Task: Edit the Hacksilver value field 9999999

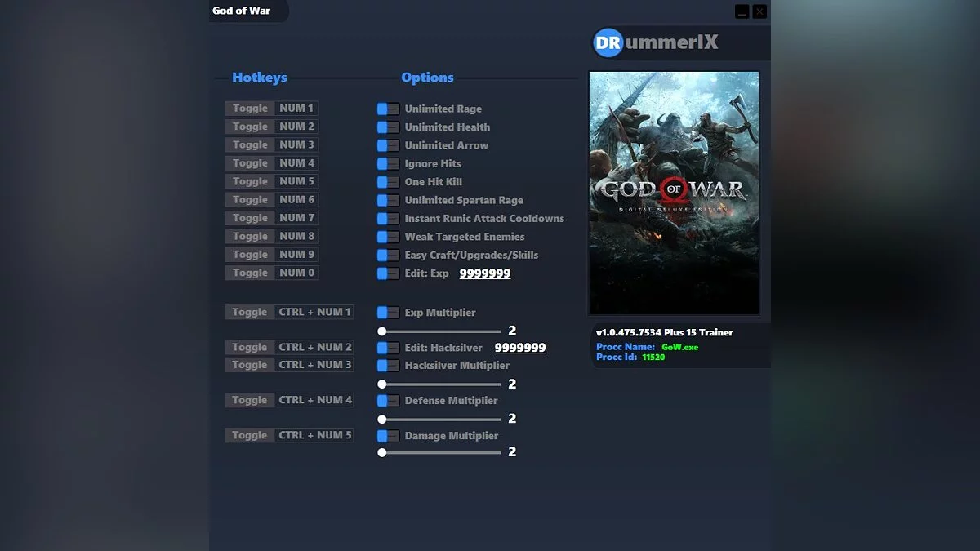Action: [x=520, y=348]
